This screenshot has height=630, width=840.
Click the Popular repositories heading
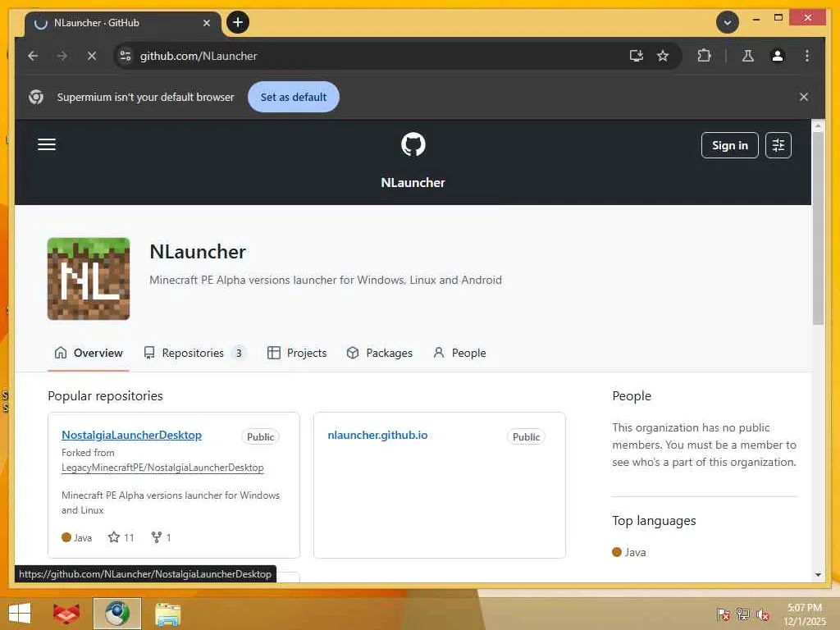[106, 396]
